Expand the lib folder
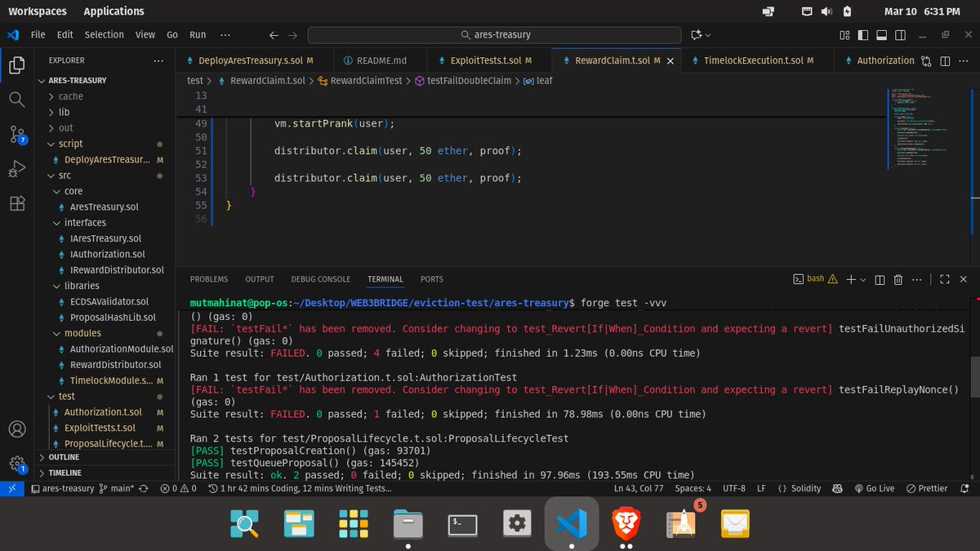 pos(105,112)
